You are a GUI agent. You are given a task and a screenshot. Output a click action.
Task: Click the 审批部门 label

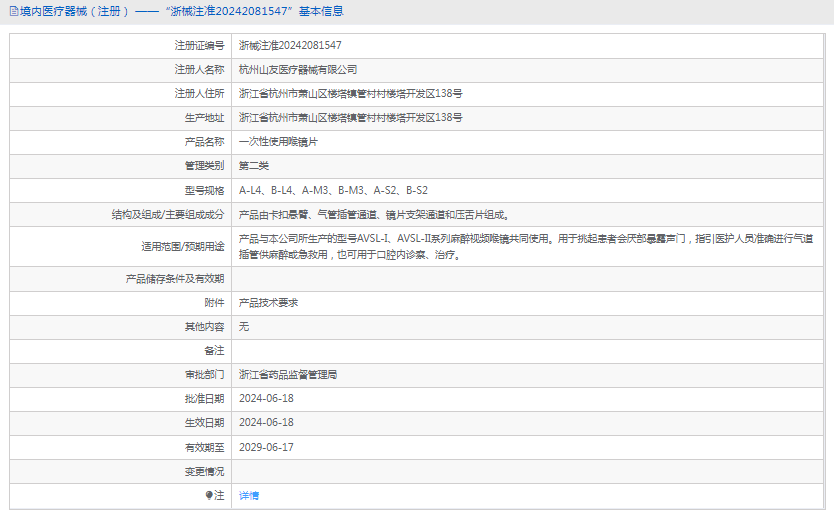pos(204,375)
